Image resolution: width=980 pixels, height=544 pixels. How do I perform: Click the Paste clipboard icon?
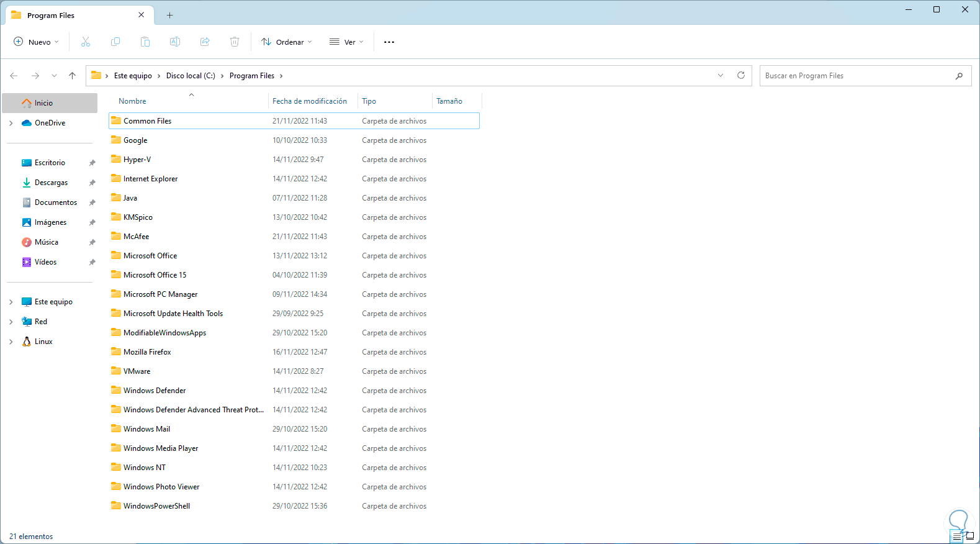point(145,42)
